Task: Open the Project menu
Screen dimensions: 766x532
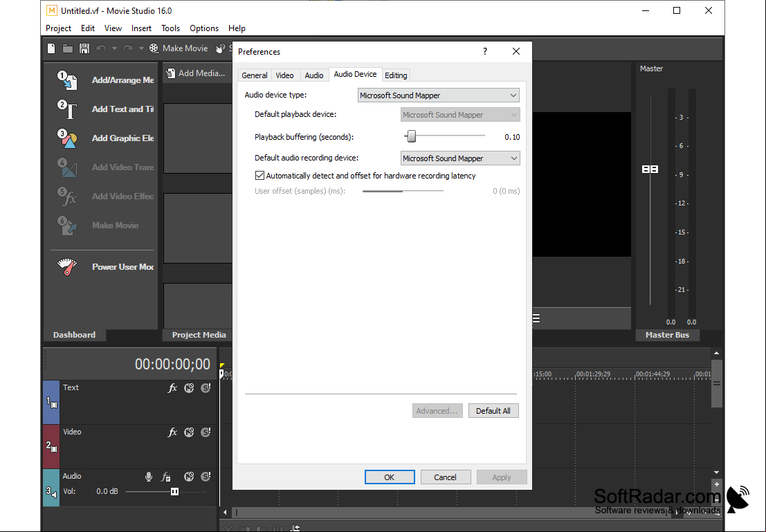Action: [59, 28]
